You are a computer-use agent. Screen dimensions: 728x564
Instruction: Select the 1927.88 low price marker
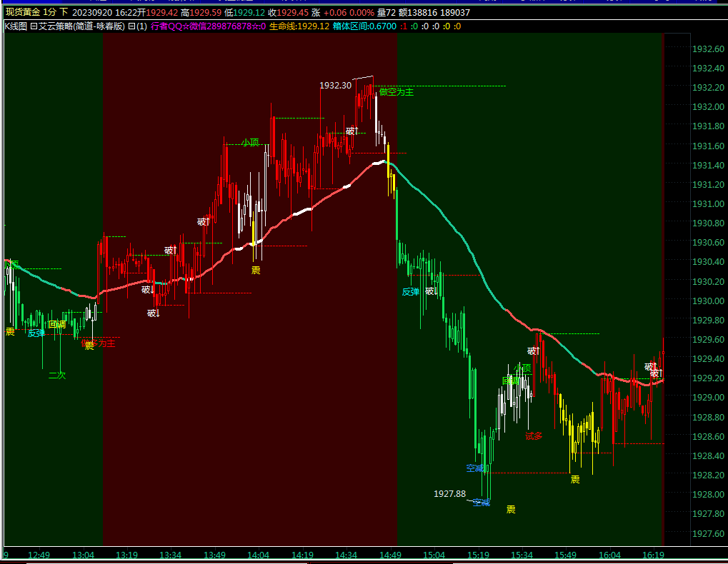pyautogui.click(x=449, y=493)
